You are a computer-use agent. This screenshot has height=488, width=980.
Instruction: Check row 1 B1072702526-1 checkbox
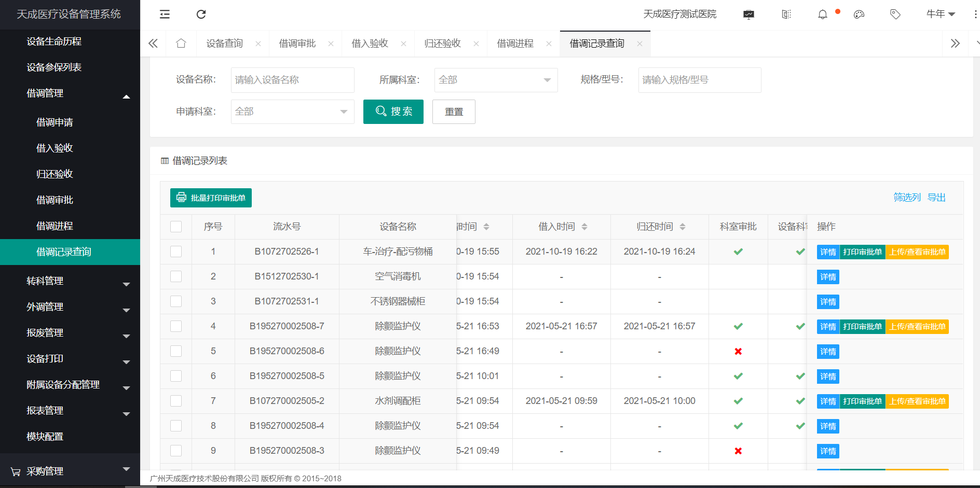[176, 252]
